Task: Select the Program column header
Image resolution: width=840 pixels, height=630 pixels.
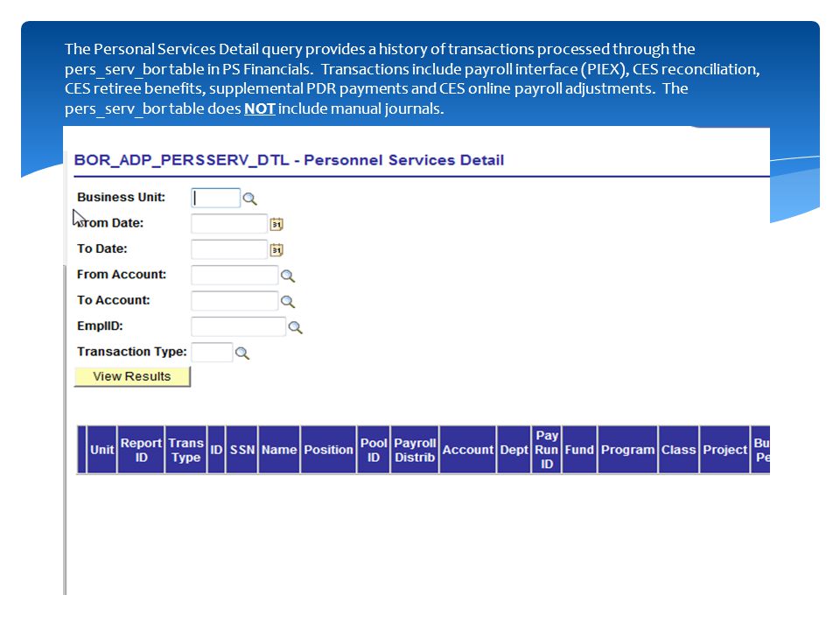Action: click(x=627, y=450)
